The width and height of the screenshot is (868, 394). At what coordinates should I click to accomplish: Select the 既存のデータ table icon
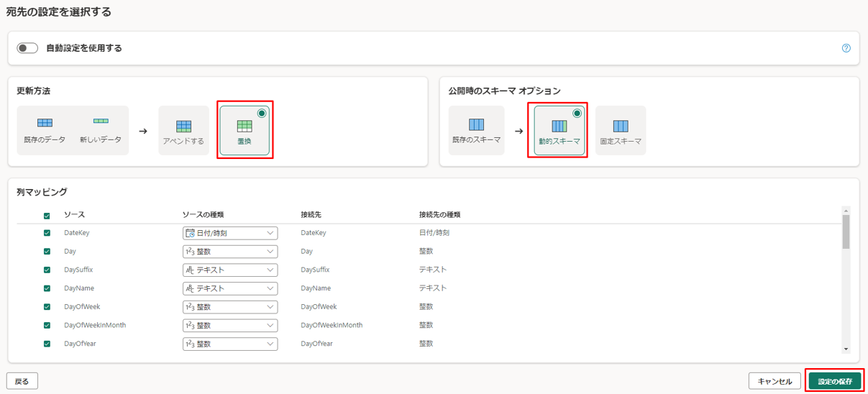pos(45,124)
